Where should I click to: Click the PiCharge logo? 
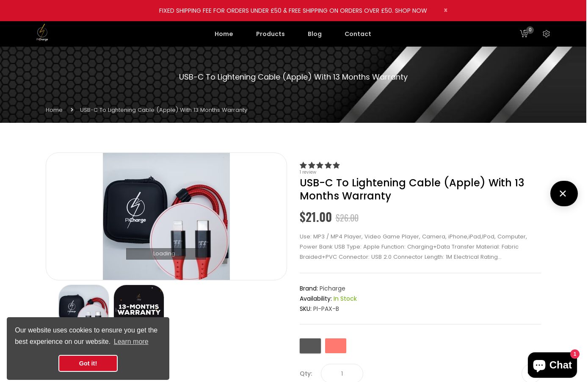(42, 33)
